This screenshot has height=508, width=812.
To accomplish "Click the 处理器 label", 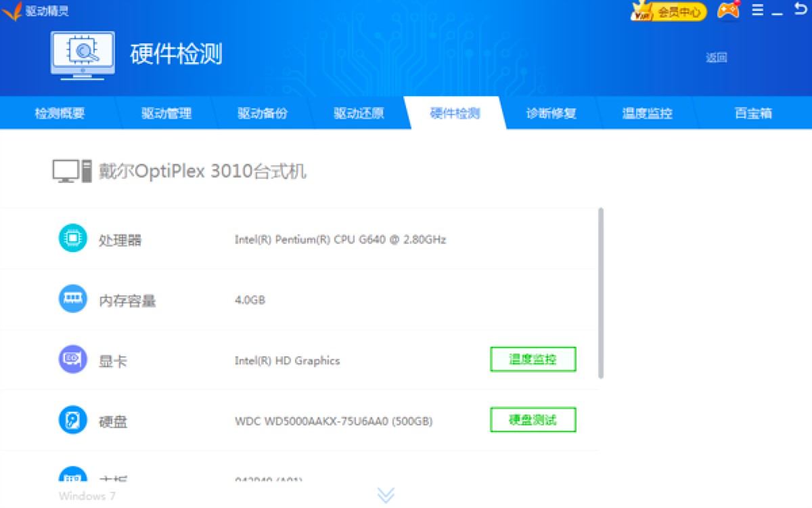I will [x=120, y=240].
